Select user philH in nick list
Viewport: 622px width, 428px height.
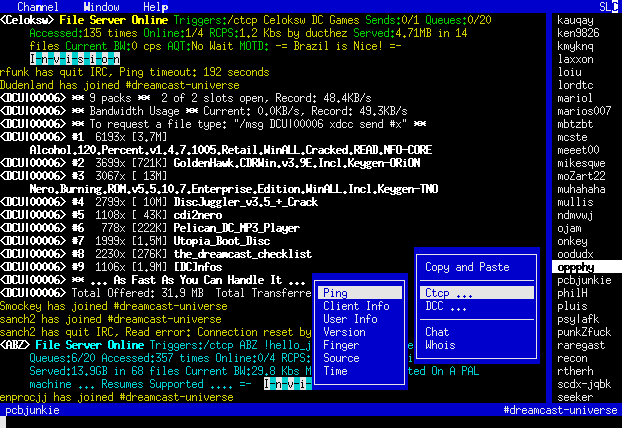point(572,294)
